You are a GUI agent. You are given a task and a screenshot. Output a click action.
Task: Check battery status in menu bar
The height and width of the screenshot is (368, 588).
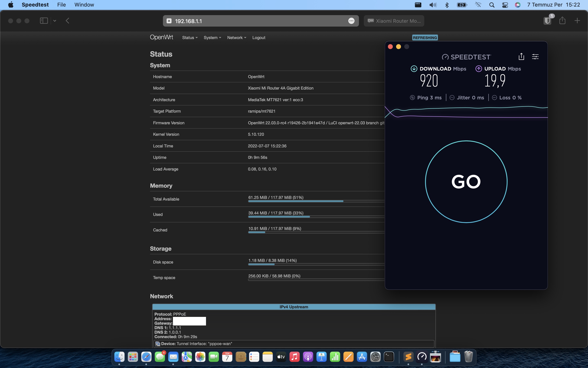(462, 5)
